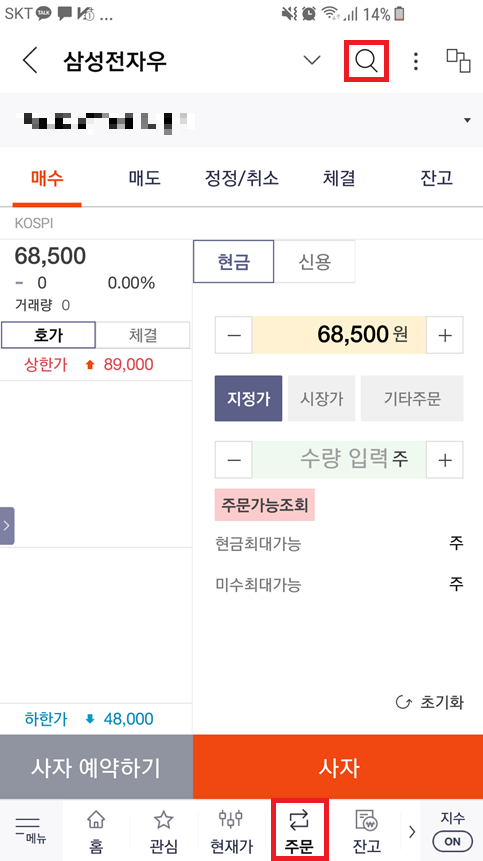The image size is (483, 861).
Task: Tap the 현금최대가능 row
Action: (339, 544)
